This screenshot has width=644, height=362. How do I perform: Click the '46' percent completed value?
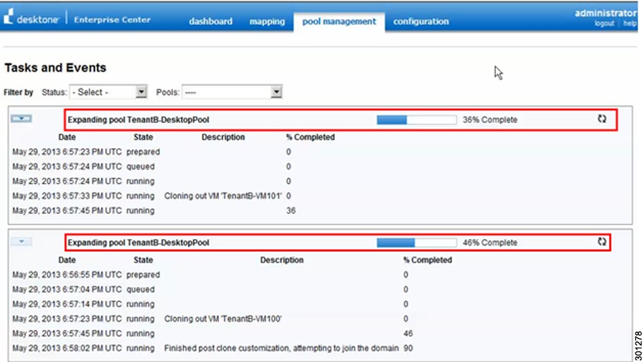click(408, 333)
